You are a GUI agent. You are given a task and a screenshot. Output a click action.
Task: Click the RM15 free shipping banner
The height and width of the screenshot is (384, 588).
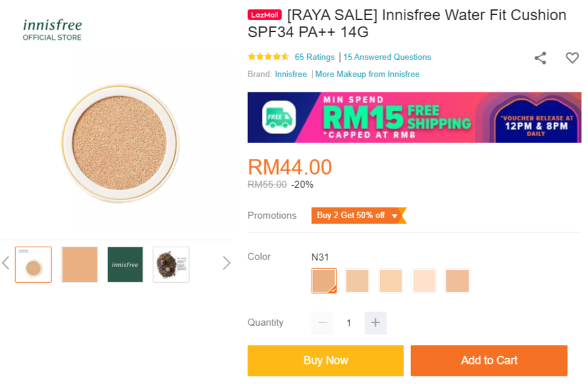(x=414, y=117)
